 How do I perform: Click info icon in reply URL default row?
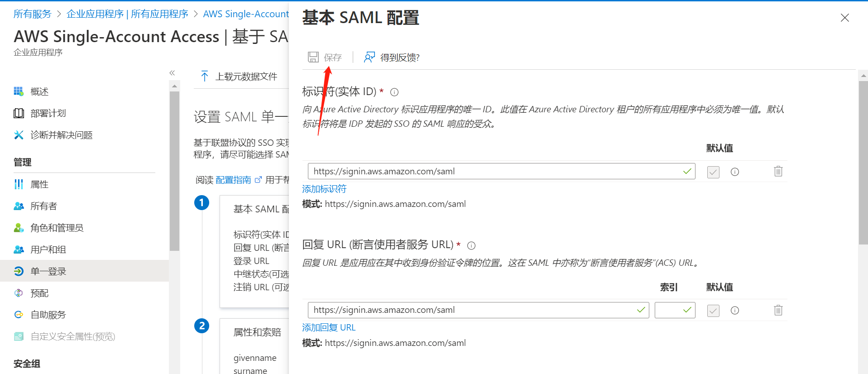[735, 310]
